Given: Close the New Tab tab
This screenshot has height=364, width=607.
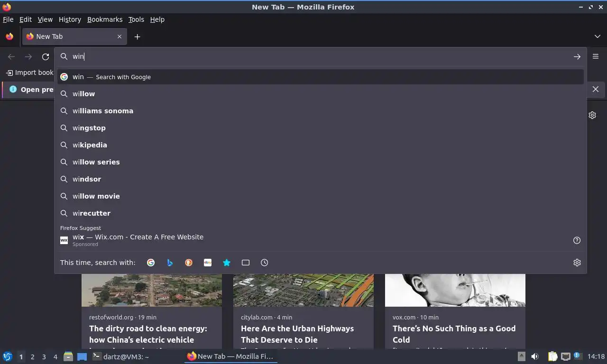Looking at the screenshot, I should point(120,36).
